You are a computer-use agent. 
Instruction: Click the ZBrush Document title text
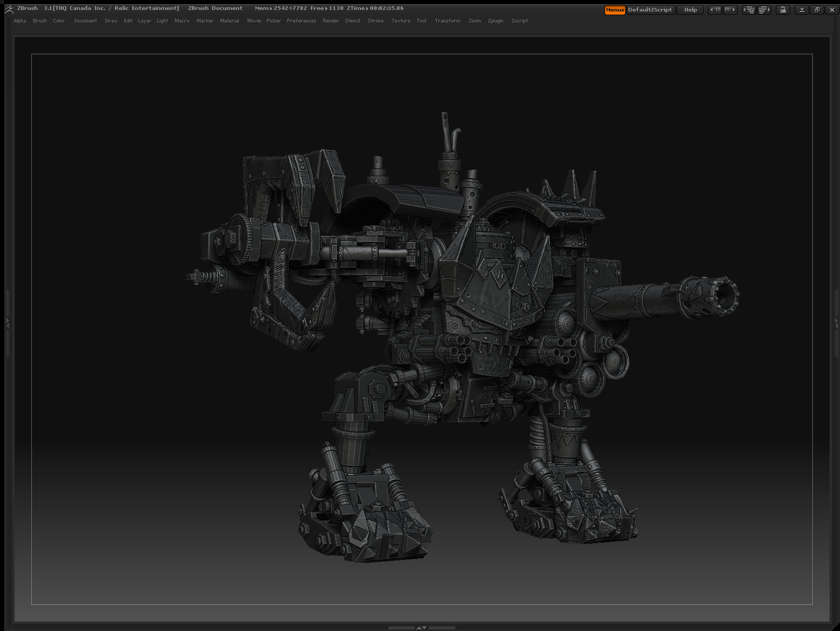(x=215, y=8)
